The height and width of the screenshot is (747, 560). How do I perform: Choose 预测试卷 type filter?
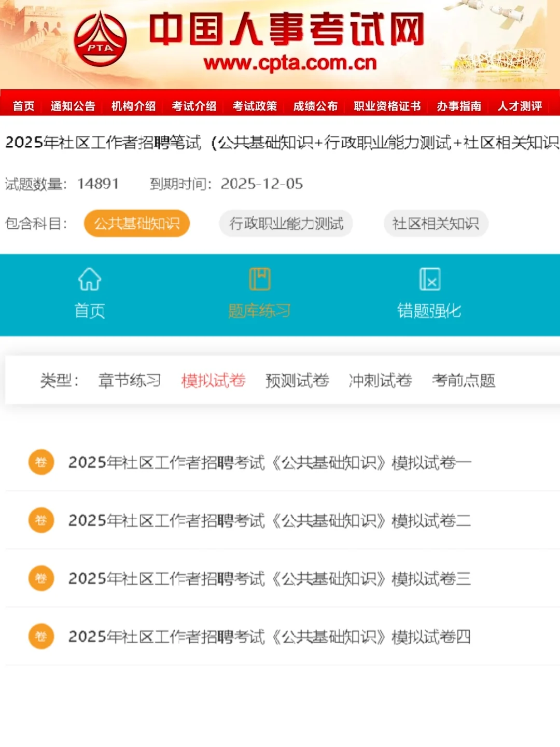click(297, 381)
